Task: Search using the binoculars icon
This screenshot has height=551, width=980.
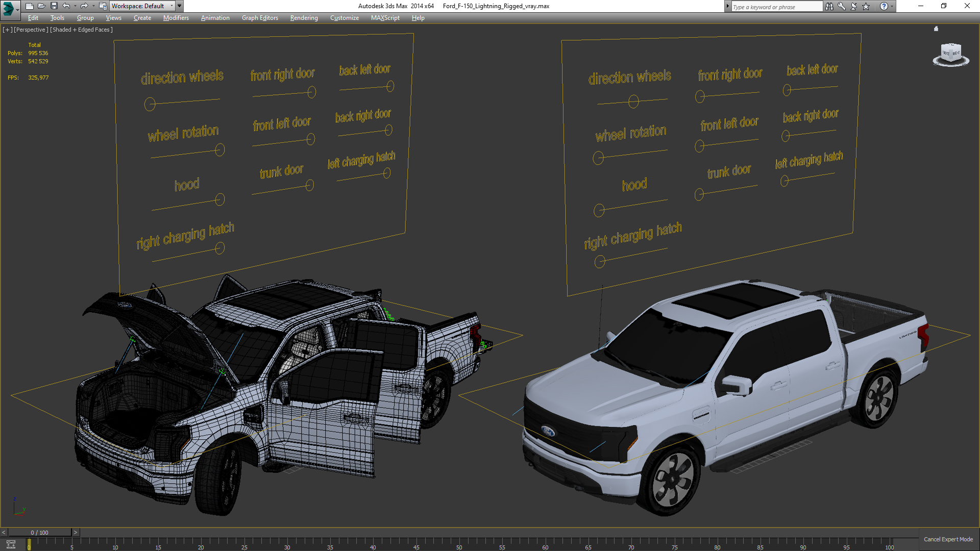Action: (x=829, y=6)
